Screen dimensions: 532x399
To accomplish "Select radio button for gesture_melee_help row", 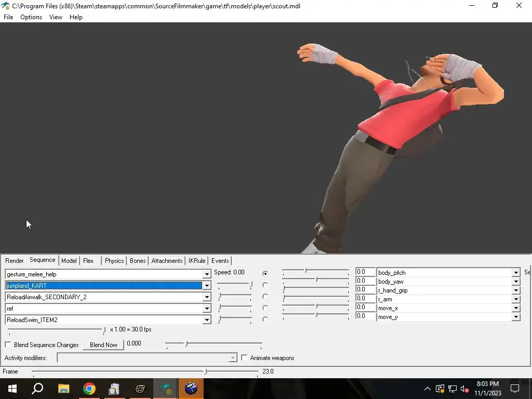I will (265, 273).
